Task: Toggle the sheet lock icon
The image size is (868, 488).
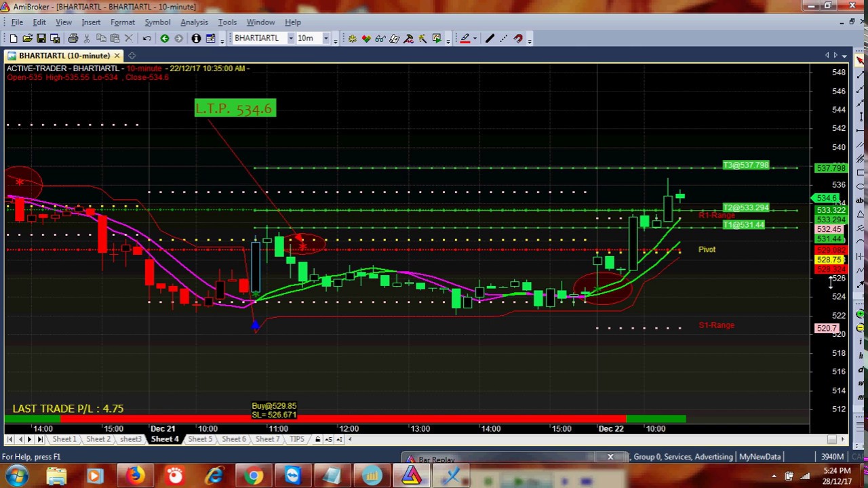Action: coord(317,439)
